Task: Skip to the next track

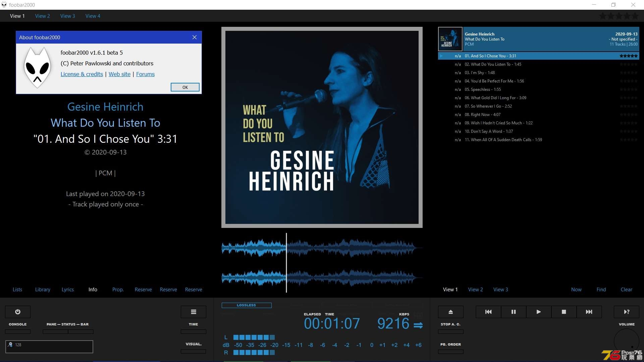Action: (x=589, y=312)
